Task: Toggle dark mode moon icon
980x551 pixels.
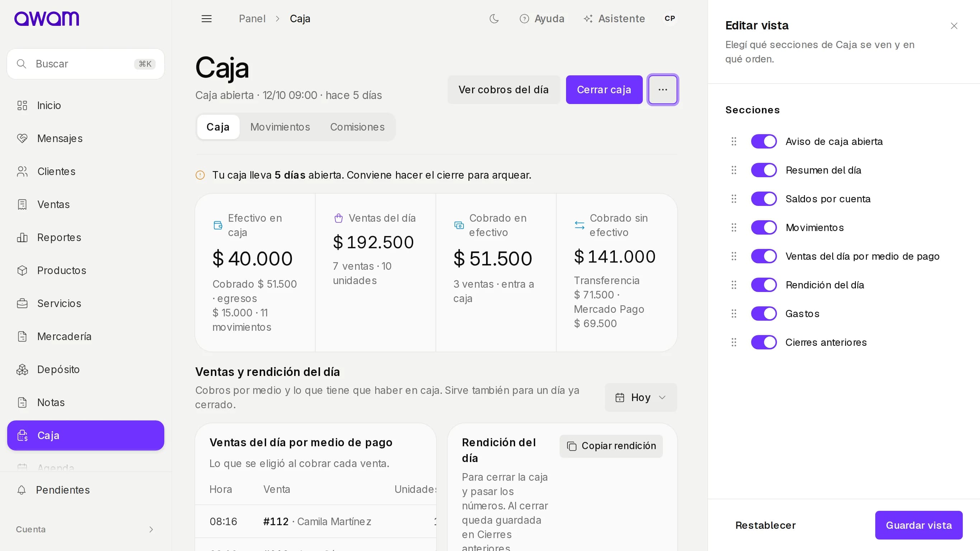Action: coord(494,19)
